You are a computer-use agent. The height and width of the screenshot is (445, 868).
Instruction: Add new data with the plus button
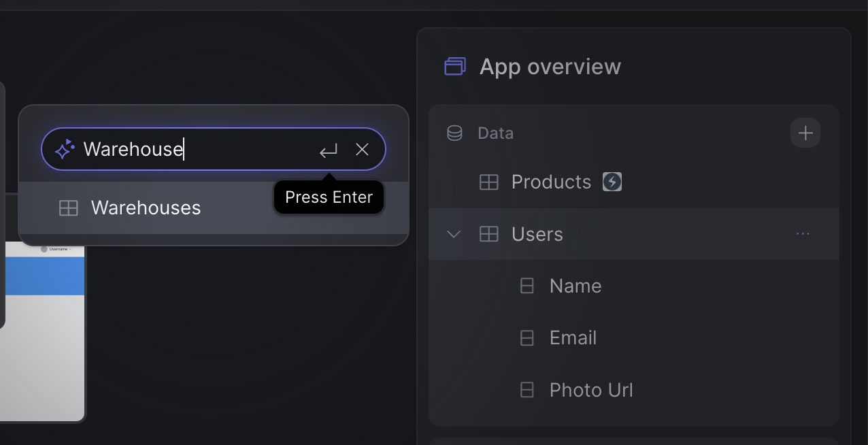805,133
